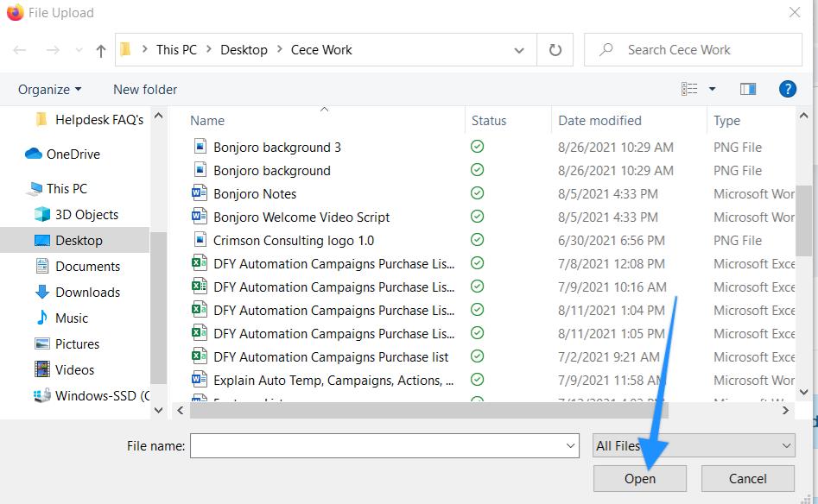Click horizontal scrollbar right arrow
818x504 pixels.
click(785, 410)
